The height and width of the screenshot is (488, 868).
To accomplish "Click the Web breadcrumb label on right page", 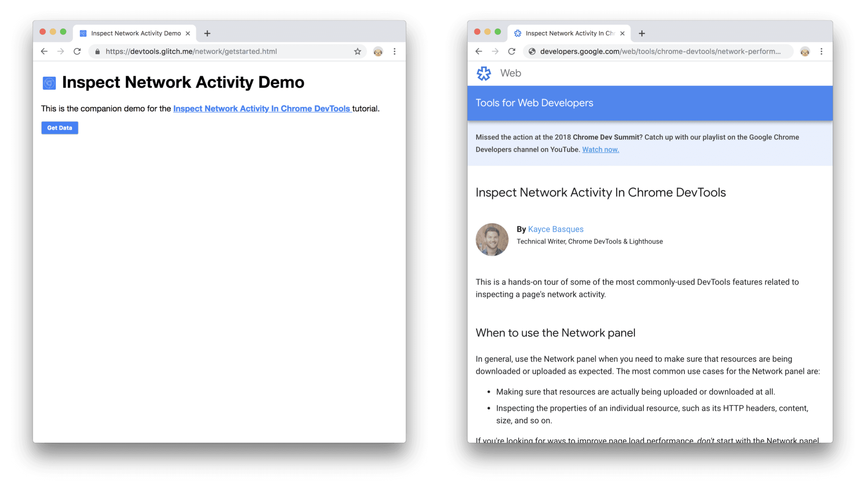I will [x=510, y=73].
